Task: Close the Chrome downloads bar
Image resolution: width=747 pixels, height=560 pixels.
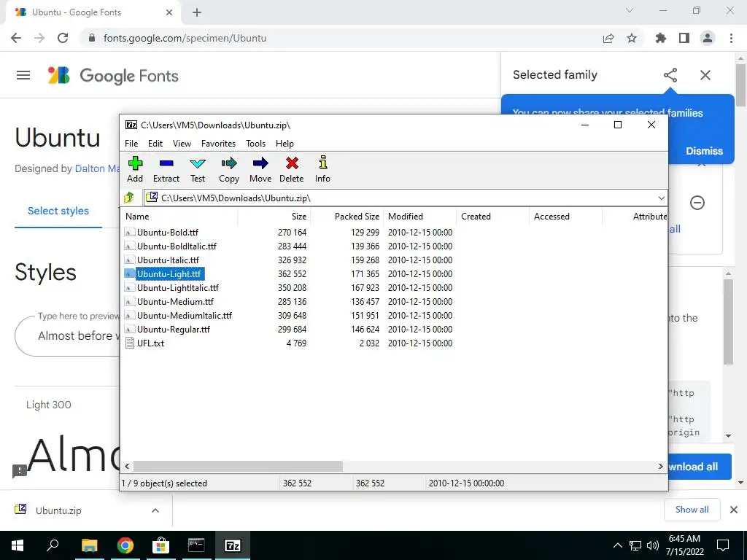Action: (x=734, y=510)
